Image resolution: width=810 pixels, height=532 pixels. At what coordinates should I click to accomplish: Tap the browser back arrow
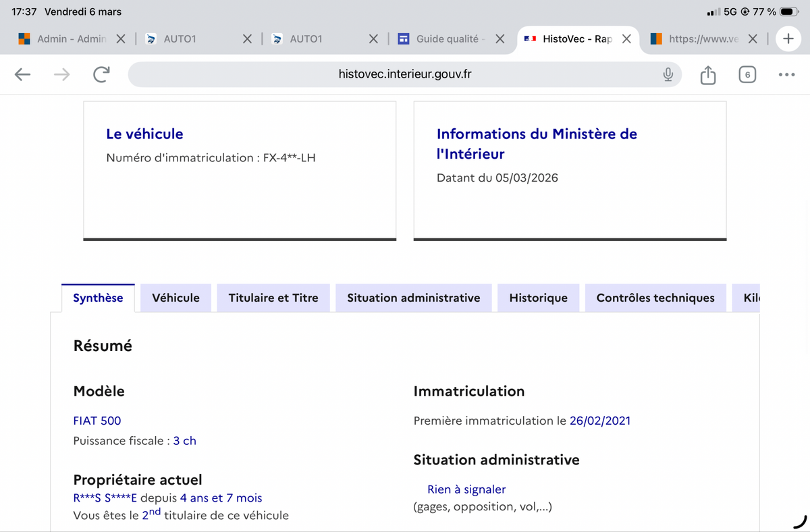[x=22, y=74]
